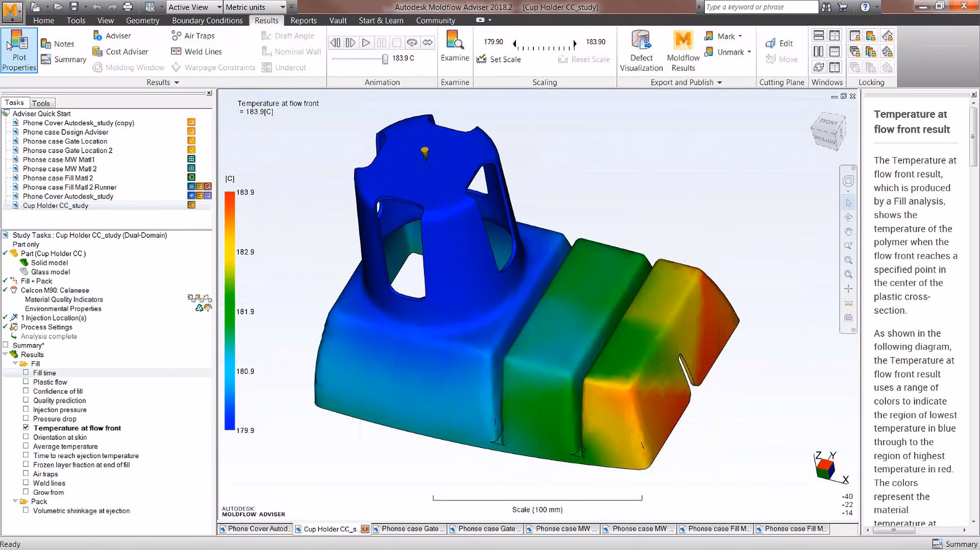Select Phone case Gate Location 2 study
This screenshot has height=550, width=980.
tap(67, 151)
